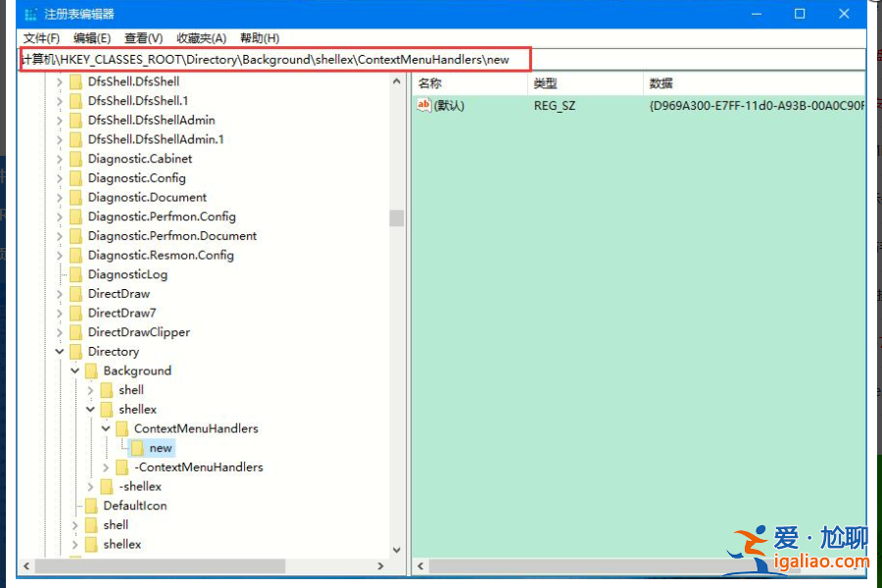The width and height of the screenshot is (882, 588).
Task: Expand the DfsShell.DfsShell tree node
Action: click(x=61, y=81)
